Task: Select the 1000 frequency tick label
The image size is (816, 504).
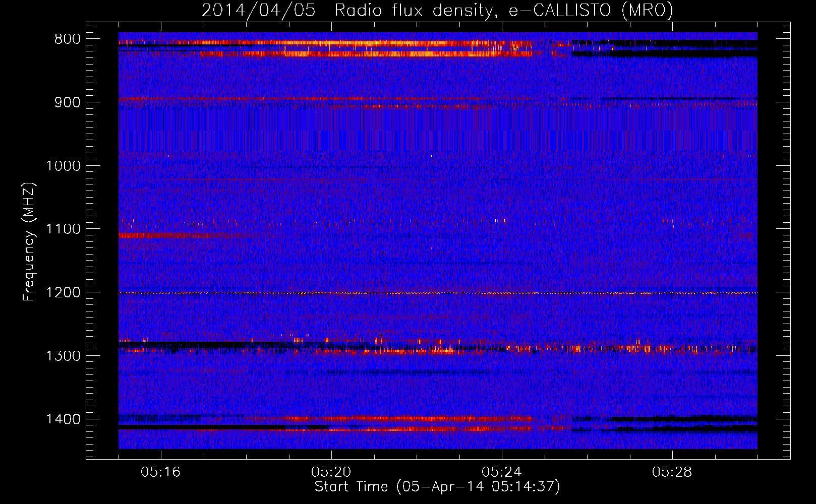Action: (63, 166)
